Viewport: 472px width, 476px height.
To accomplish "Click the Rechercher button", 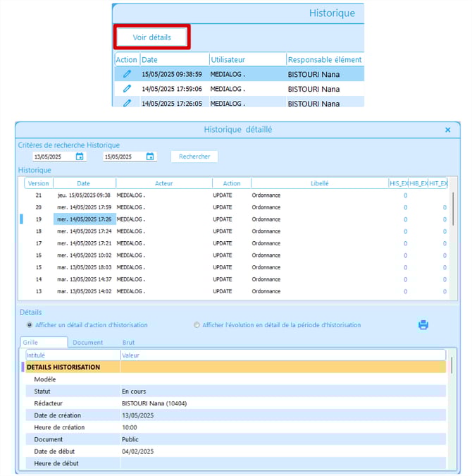I will tap(194, 157).
